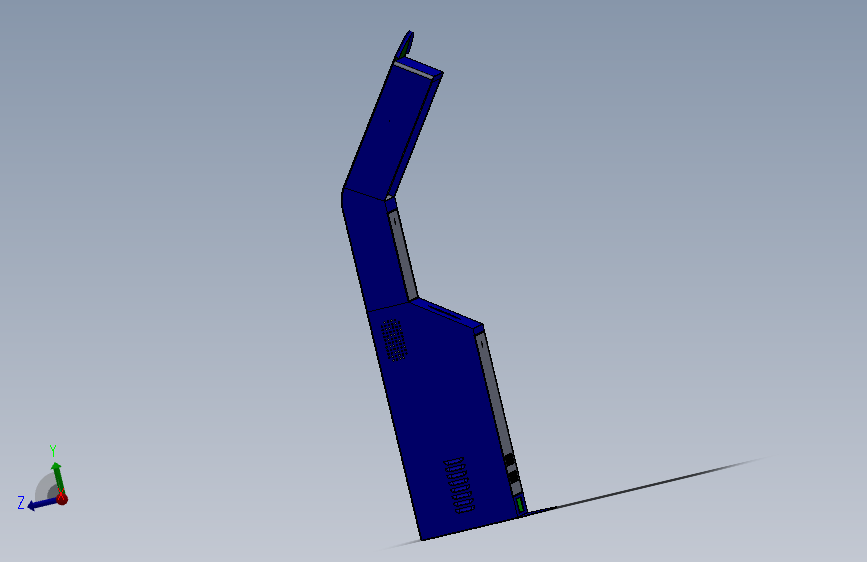Click the green Y label on the triad
Image resolution: width=867 pixels, height=562 pixels.
(53, 451)
